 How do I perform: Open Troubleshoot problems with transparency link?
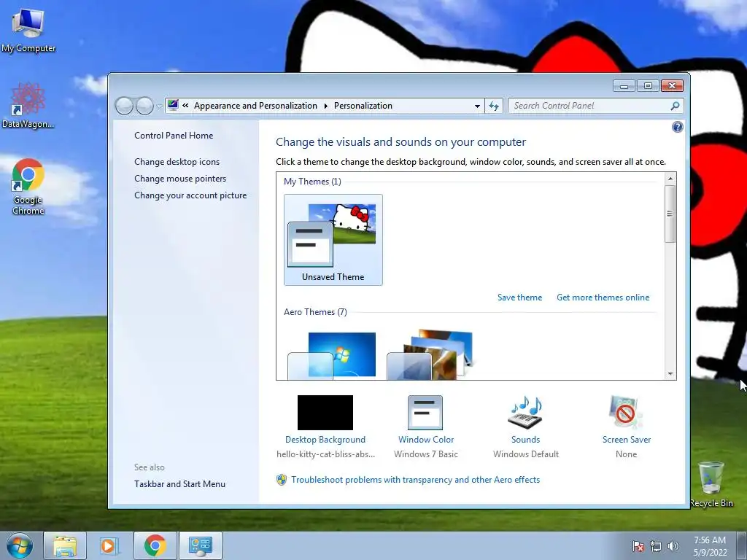(x=415, y=480)
